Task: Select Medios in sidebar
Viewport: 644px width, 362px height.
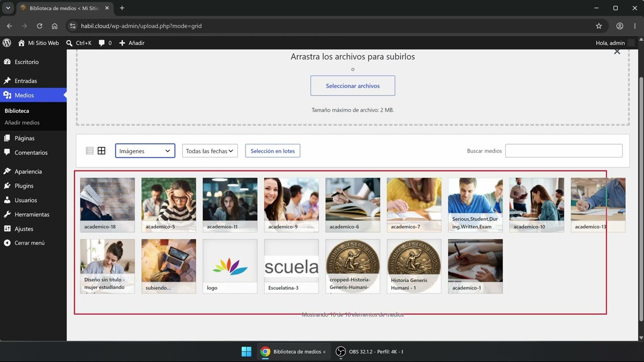Action: (x=33, y=95)
